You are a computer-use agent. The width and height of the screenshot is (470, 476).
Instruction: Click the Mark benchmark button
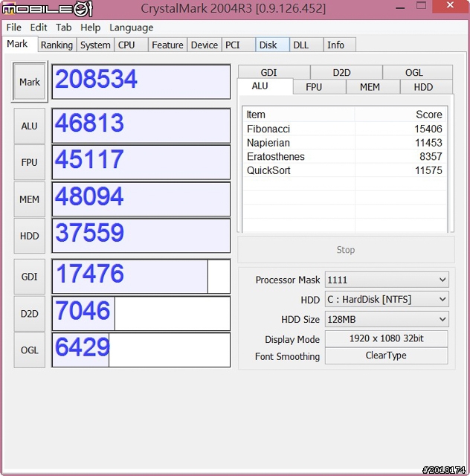coord(30,82)
